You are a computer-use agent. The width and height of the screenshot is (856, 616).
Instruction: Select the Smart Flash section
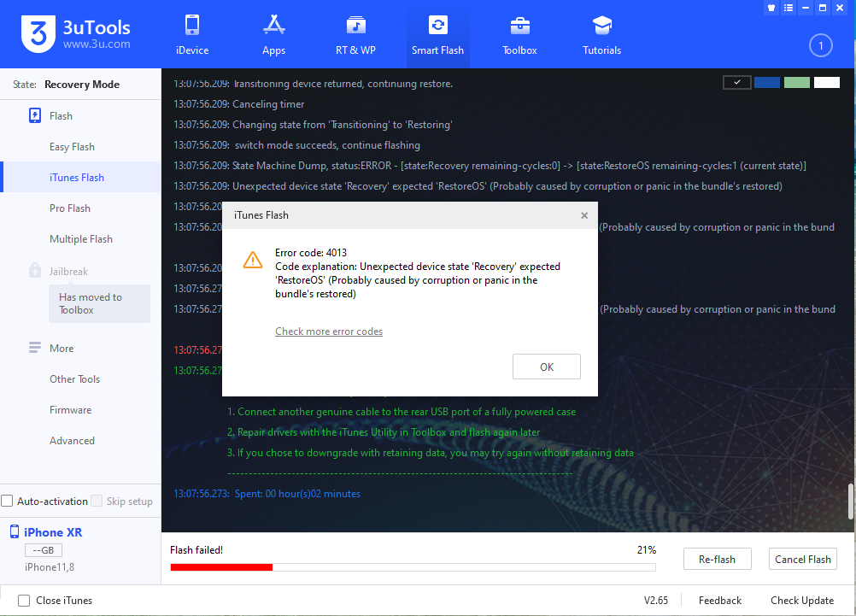(x=438, y=35)
